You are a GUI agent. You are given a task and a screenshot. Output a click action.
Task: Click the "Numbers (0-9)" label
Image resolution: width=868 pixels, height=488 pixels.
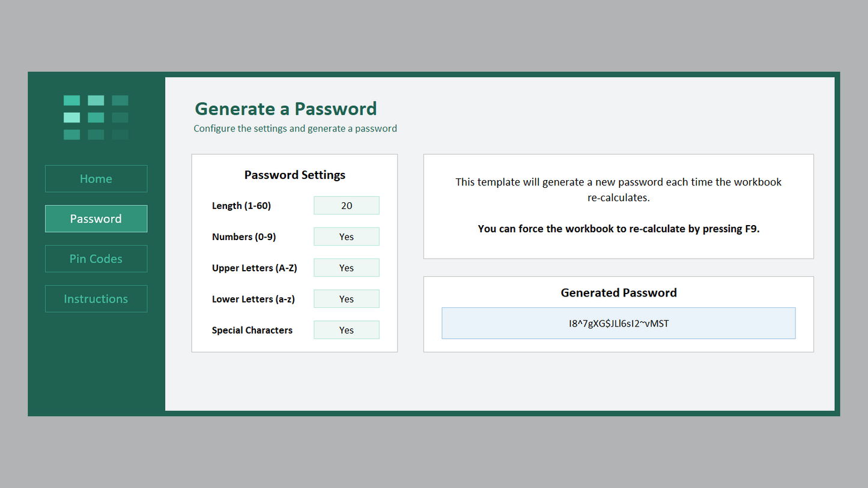pyautogui.click(x=244, y=237)
